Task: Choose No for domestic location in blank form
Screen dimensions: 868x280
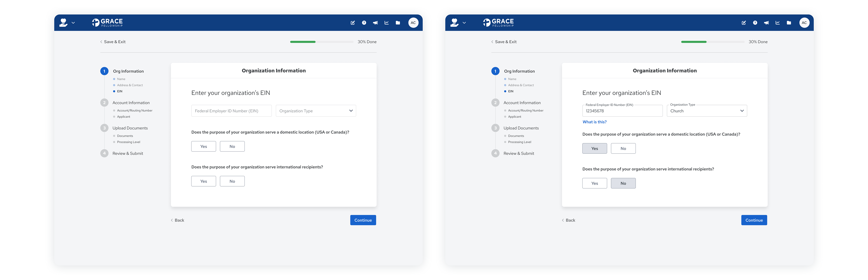Action: (232, 146)
